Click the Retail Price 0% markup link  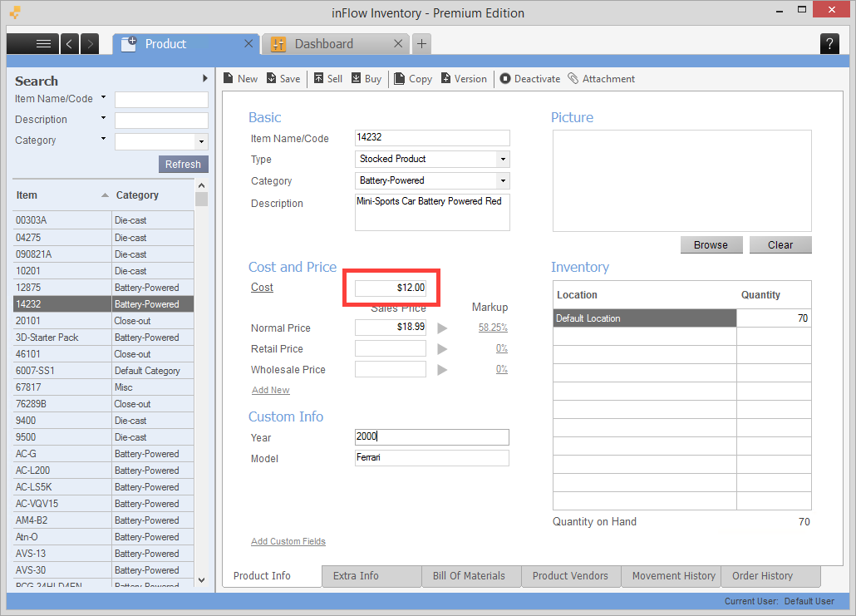click(x=502, y=348)
